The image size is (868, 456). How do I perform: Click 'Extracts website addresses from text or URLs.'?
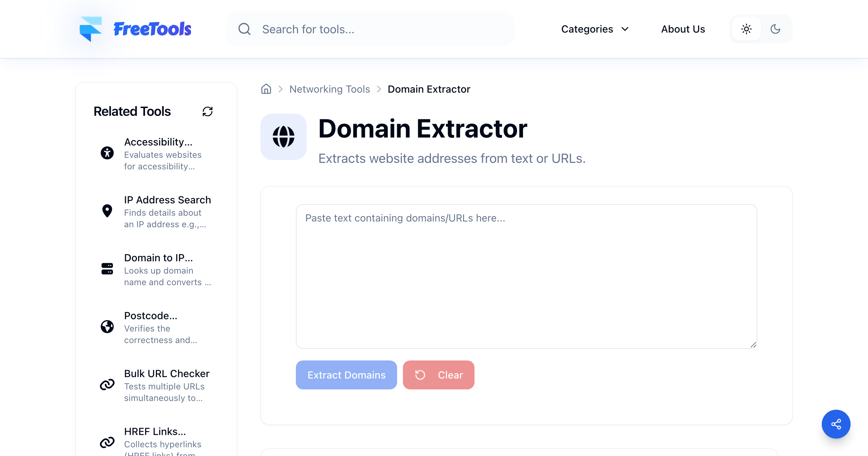(452, 159)
